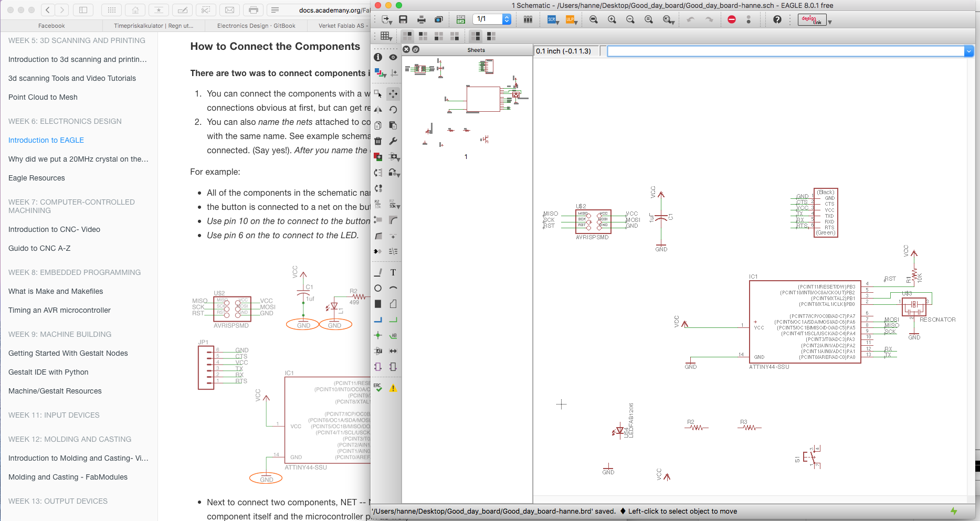This screenshot has height=521, width=980.
Task: Select the Rotate tool
Action: coord(393,110)
